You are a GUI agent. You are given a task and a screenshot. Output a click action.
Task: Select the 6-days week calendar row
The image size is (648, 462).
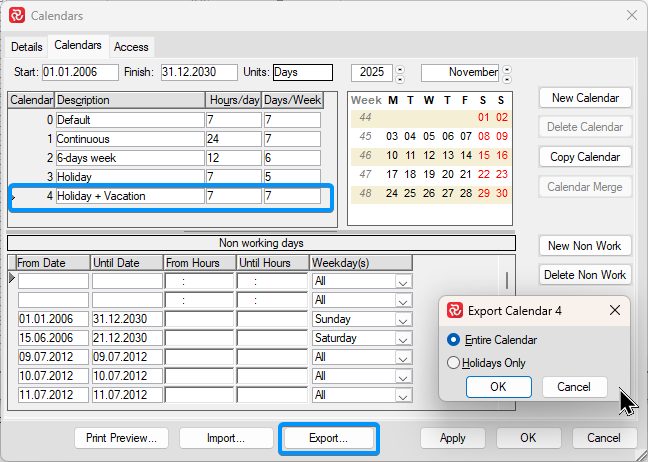click(165, 158)
